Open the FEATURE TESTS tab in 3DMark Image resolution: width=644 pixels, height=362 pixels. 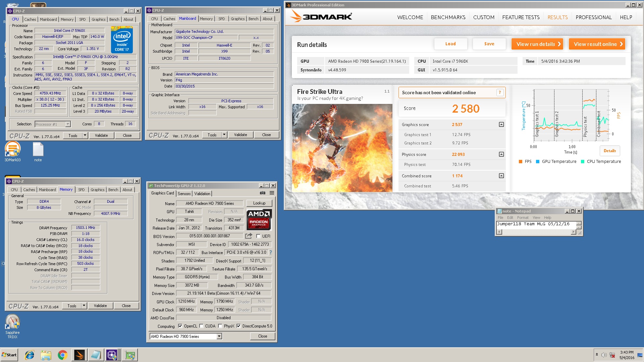click(x=521, y=17)
